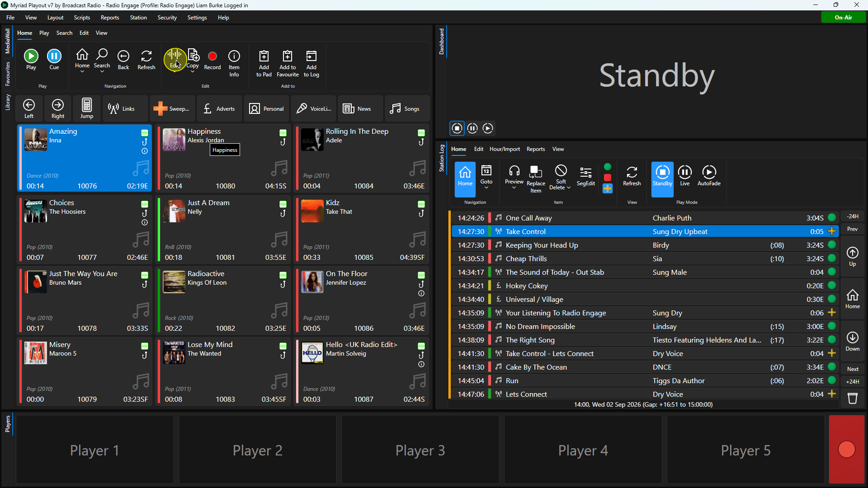
Task: Expand the Soft Delete dropdown arrow
Action: click(x=569, y=188)
